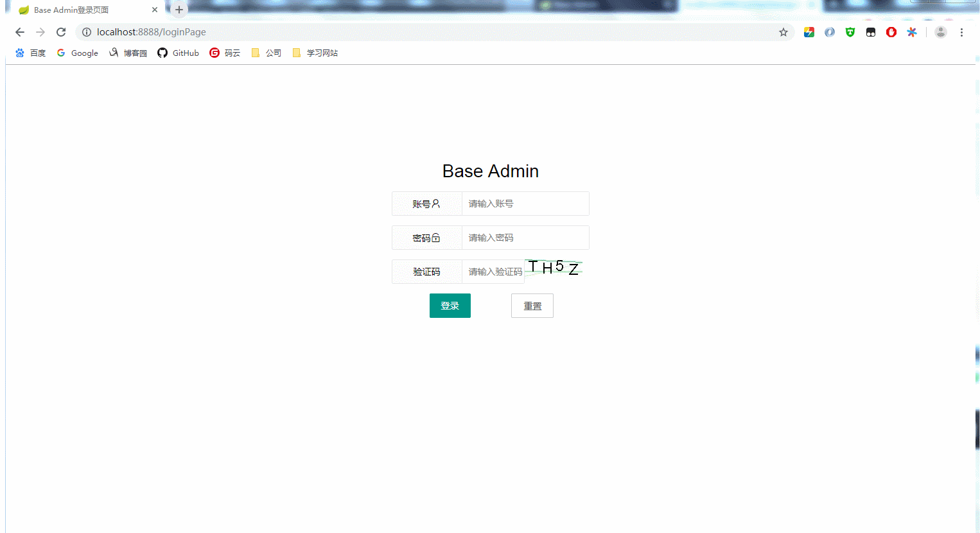
Task: Open the Chrome profile avatar
Action: [x=941, y=32]
